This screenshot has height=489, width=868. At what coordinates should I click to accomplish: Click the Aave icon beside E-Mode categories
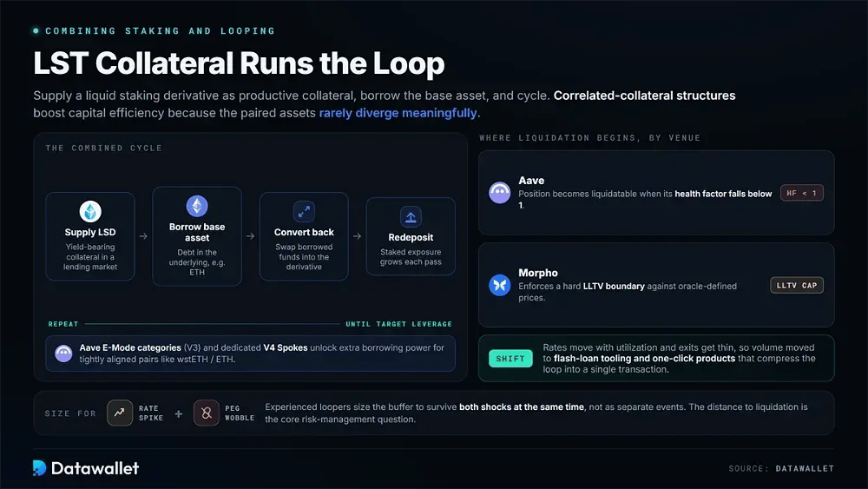point(63,354)
